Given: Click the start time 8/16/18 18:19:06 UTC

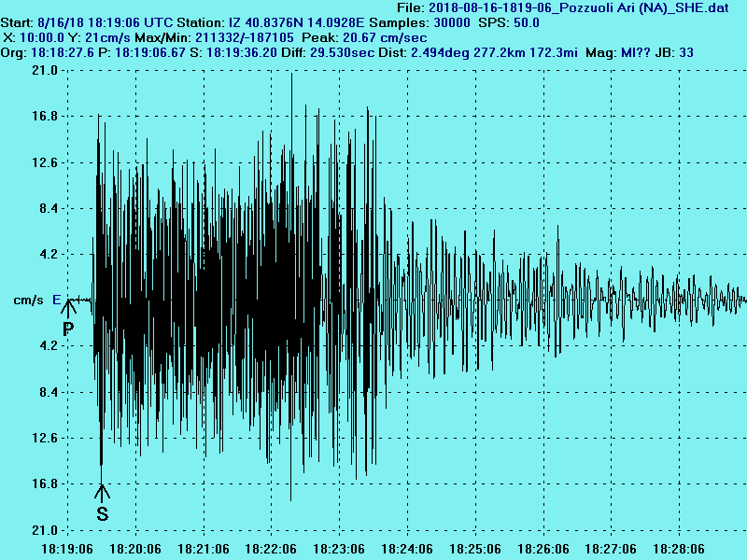Looking at the screenshot, I should click(x=105, y=22).
